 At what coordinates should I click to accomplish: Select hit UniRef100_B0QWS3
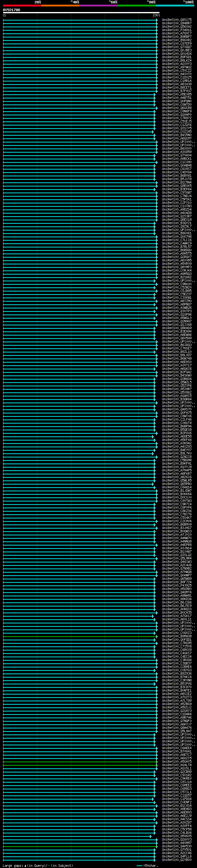pyautogui.click(x=177, y=531)
